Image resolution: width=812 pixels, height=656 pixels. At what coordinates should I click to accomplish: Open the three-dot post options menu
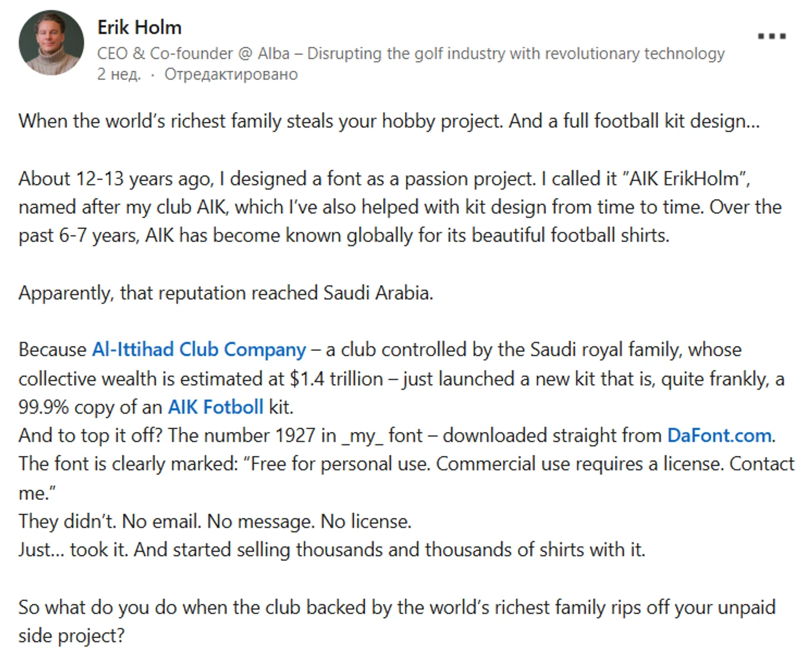coord(771,36)
